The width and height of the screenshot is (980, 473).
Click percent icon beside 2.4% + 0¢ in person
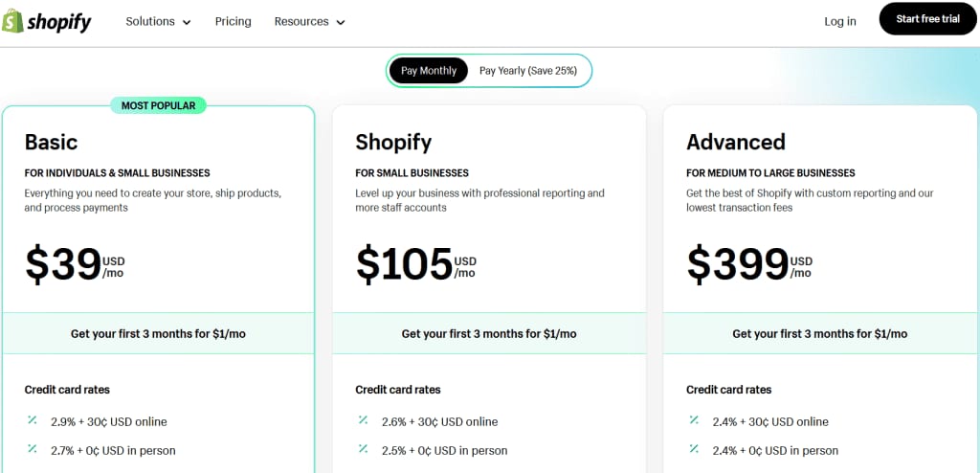pos(694,449)
